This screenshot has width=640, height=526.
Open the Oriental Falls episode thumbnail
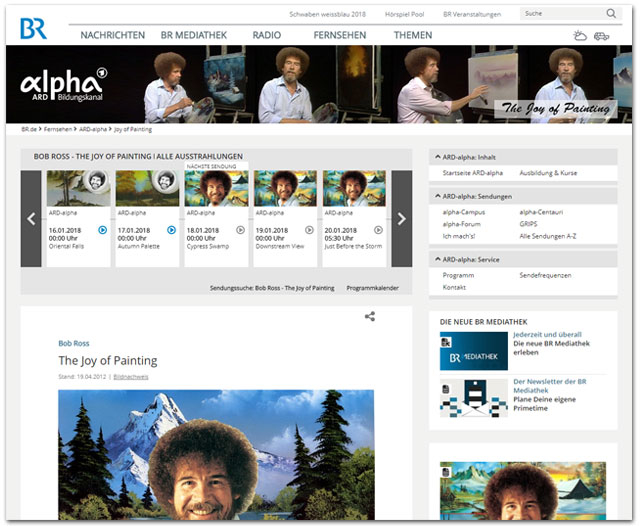[x=78, y=188]
